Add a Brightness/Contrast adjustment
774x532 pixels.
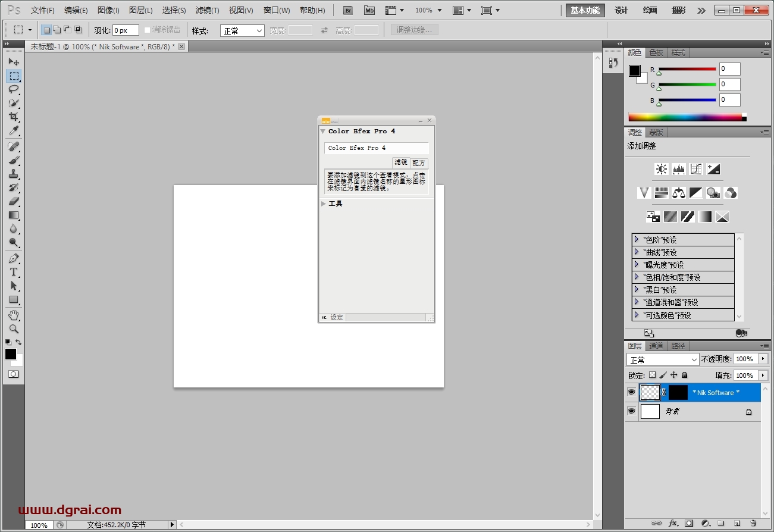click(662, 169)
